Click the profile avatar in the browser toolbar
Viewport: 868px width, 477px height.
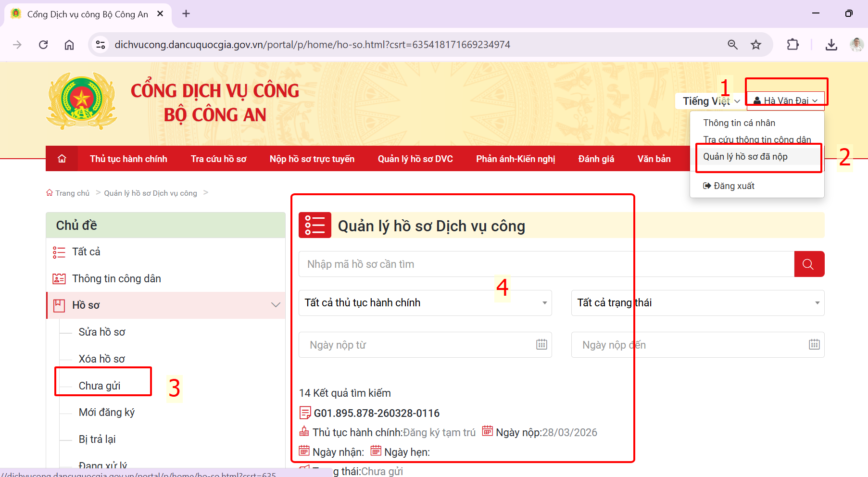[856, 44]
